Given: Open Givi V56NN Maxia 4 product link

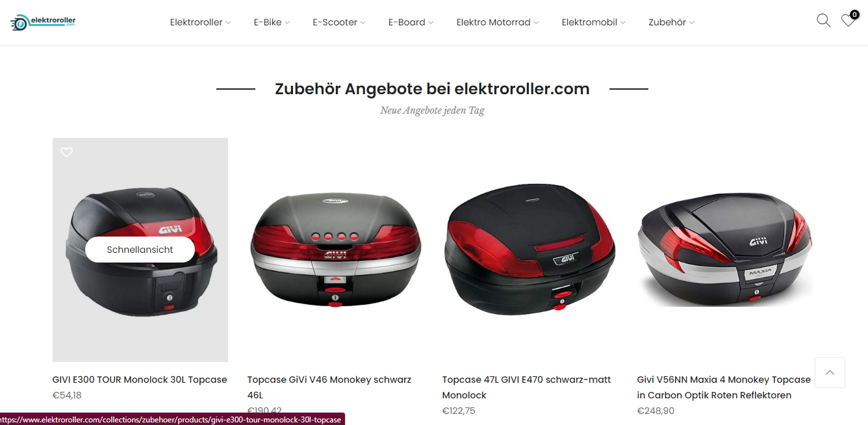Looking at the screenshot, I should point(724,387).
